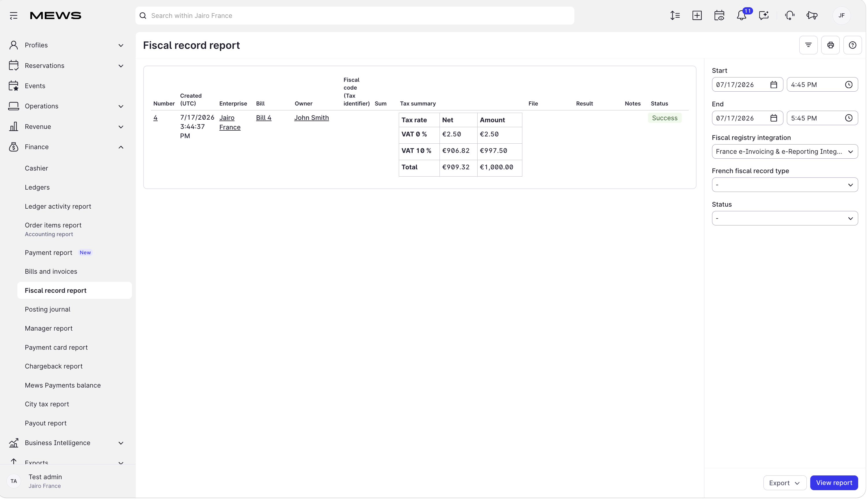
Task: Click the €1,000.00 total amount cell
Action: point(500,168)
